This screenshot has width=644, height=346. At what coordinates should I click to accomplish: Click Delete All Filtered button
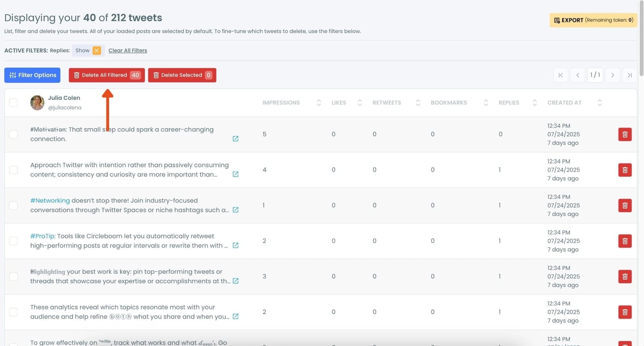tap(107, 75)
